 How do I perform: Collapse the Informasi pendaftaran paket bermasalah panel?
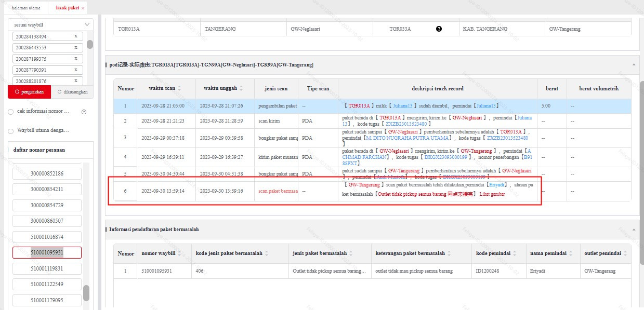(633, 229)
